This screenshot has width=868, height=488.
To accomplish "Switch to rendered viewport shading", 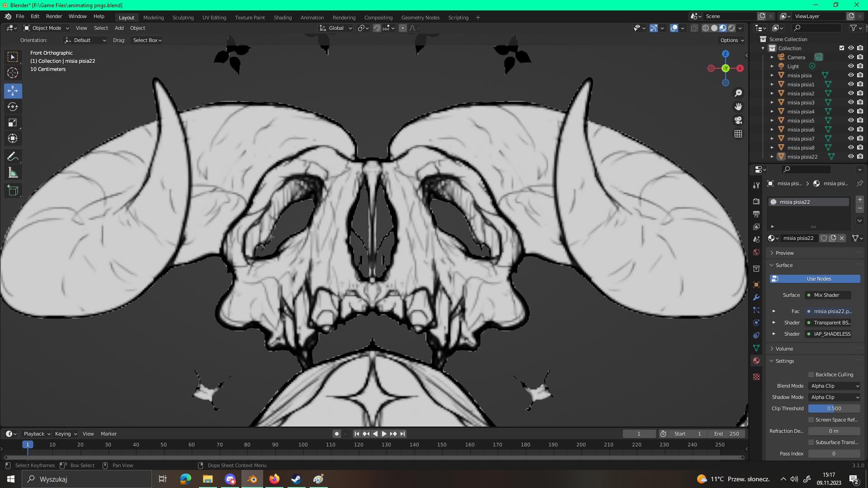I will coord(731,28).
